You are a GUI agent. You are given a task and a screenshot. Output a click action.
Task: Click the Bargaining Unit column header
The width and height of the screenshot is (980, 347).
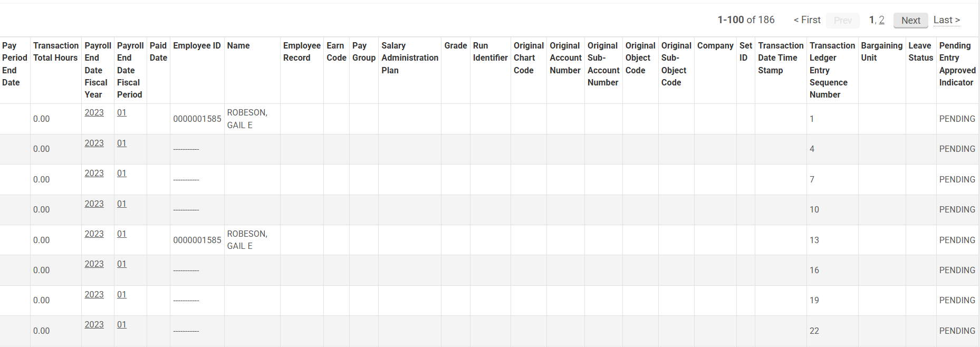tap(881, 52)
